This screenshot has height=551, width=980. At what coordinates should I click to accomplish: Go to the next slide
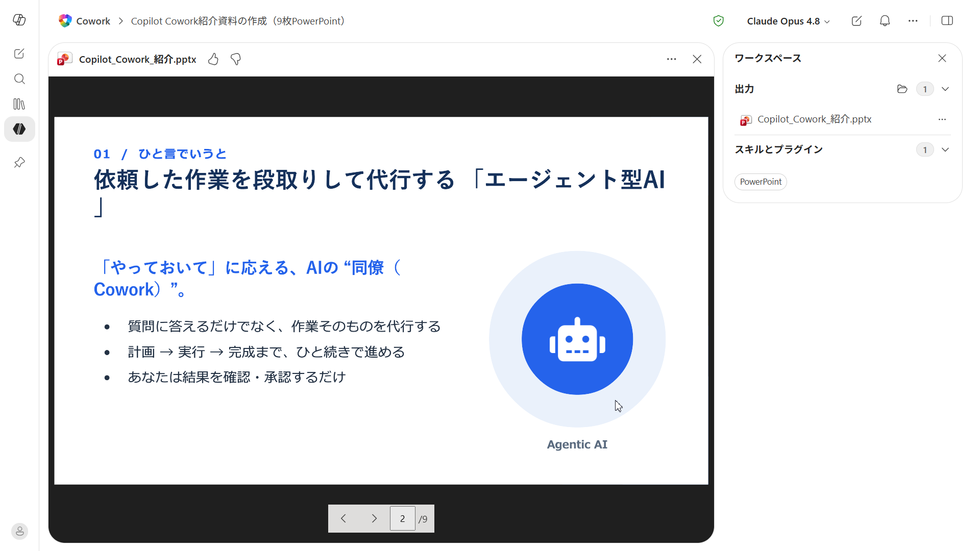(x=374, y=518)
